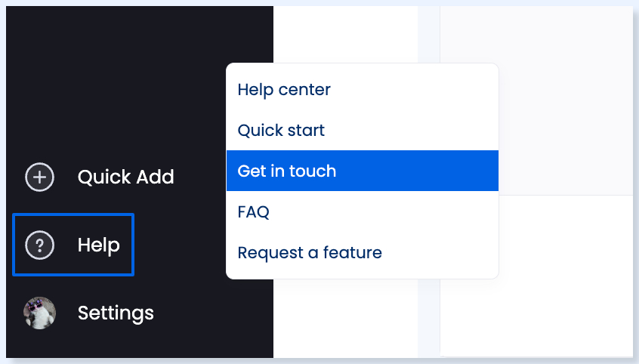Open Help center from the popup menu
Viewport: 639px width, 364px height.
pos(284,90)
